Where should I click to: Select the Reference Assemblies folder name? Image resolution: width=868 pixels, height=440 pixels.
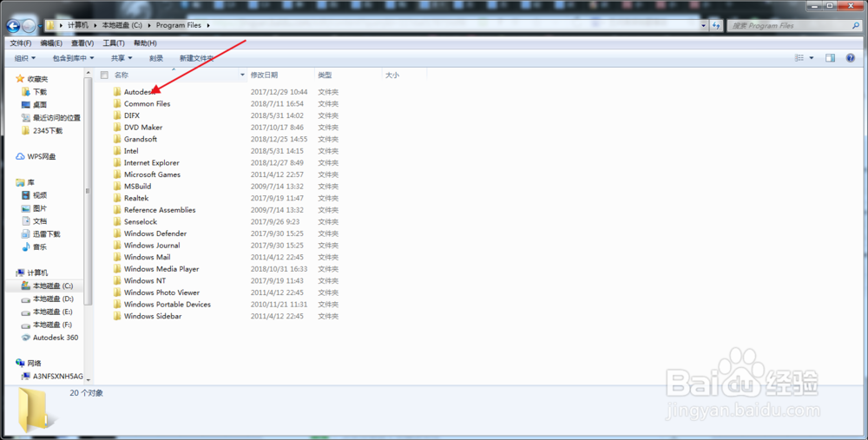(x=160, y=210)
